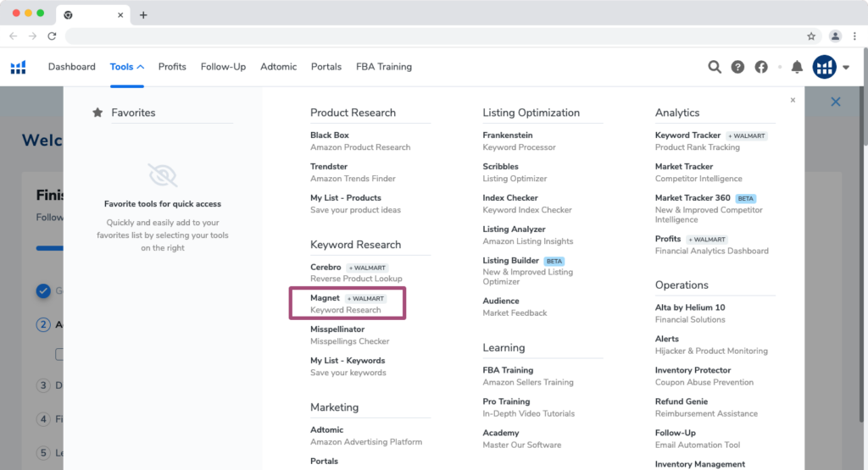This screenshot has height=470, width=868.
Task: Open the help question mark icon
Action: [737, 67]
